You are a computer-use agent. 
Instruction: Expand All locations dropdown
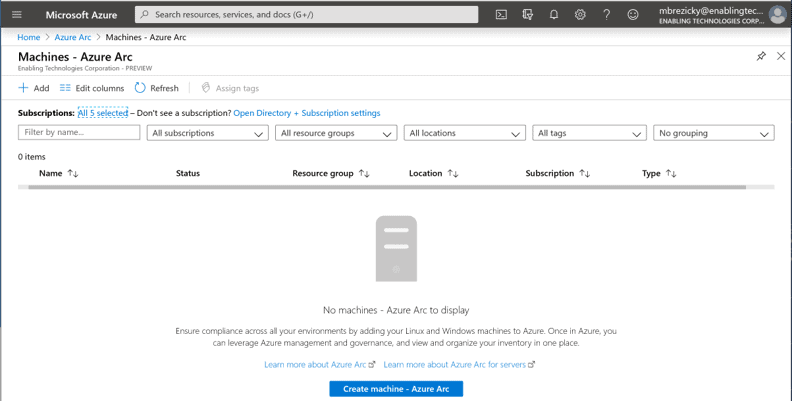[465, 133]
